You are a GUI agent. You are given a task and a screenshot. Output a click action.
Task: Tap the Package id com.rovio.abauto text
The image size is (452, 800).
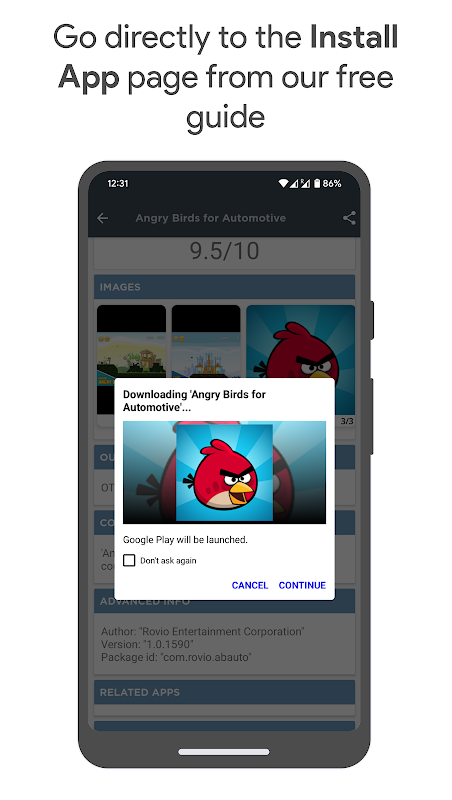pos(176,657)
